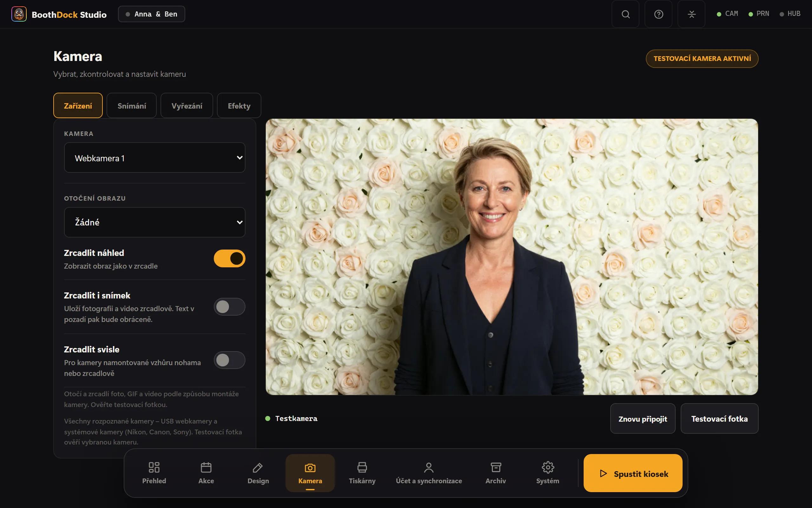Click the camera preview image
This screenshot has width=812, height=508.
tap(512, 257)
